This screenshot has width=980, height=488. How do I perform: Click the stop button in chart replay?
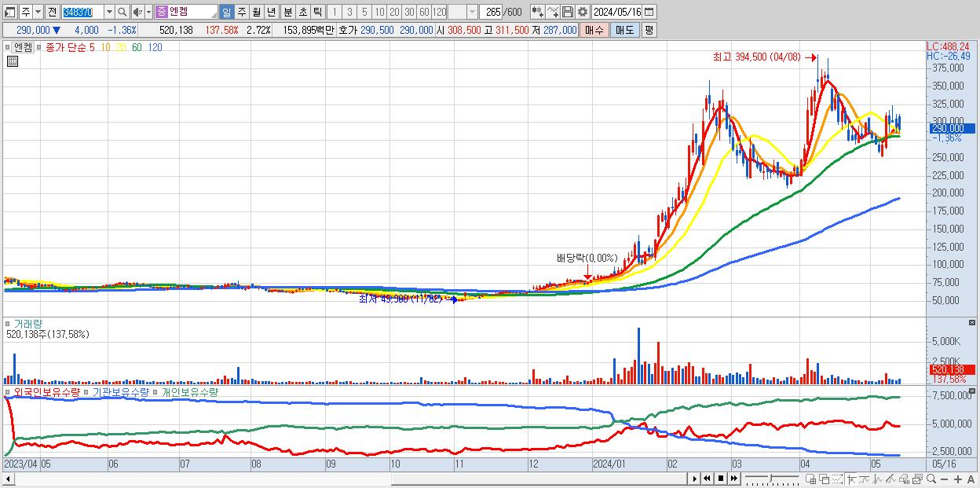pos(720,479)
